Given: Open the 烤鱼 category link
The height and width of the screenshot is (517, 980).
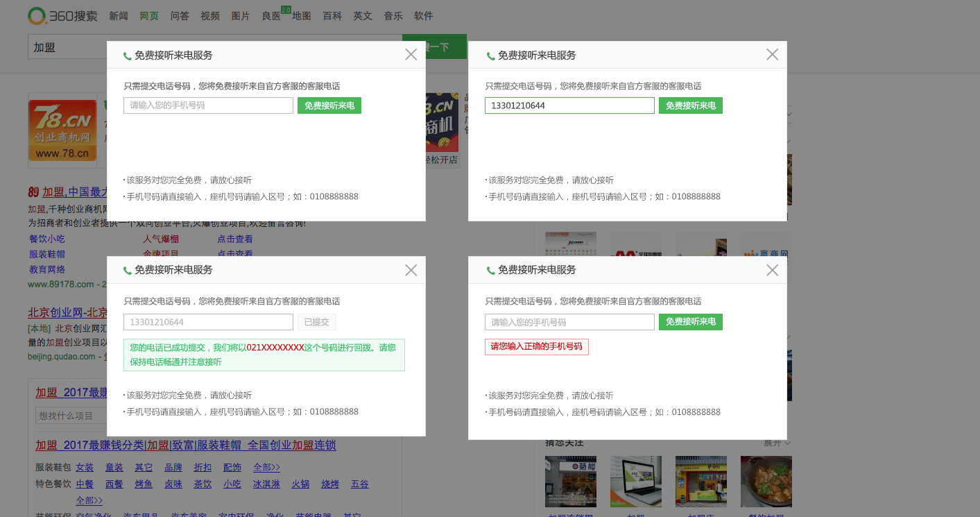Looking at the screenshot, I should [x=144, y=484].
